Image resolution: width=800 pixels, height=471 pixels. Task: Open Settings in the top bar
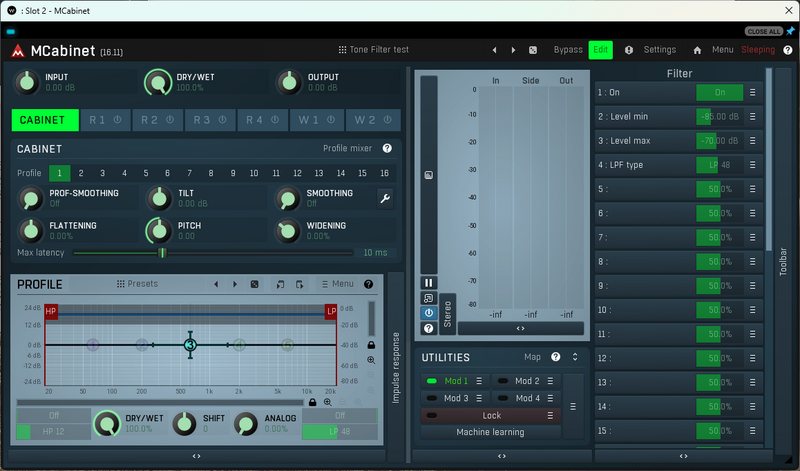coord(660,49)
